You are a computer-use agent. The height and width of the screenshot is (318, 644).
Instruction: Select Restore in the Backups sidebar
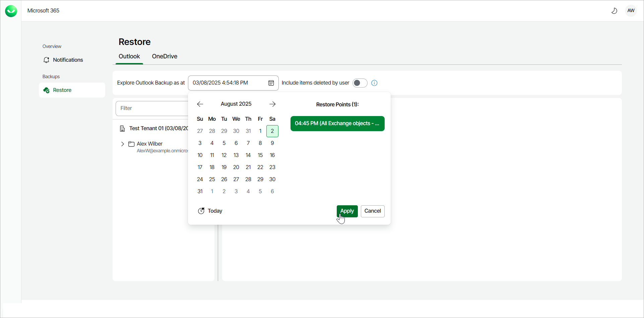click(62, 90)
